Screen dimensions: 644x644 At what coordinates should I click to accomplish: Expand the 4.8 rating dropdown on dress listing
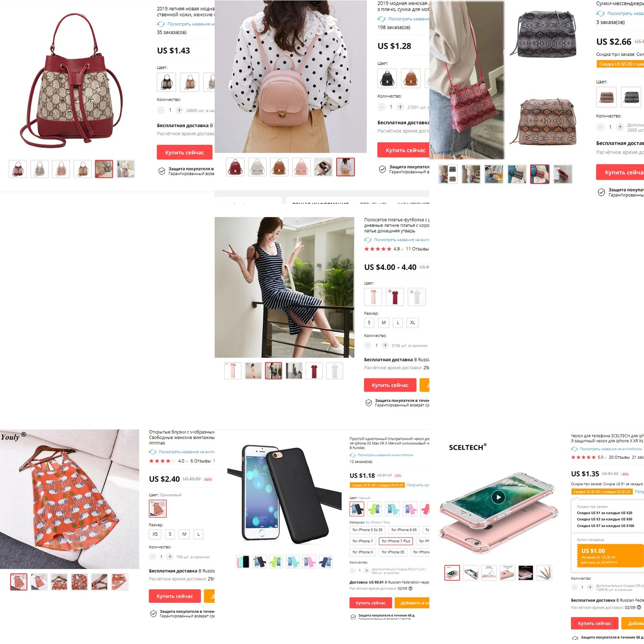pos(402,249)
